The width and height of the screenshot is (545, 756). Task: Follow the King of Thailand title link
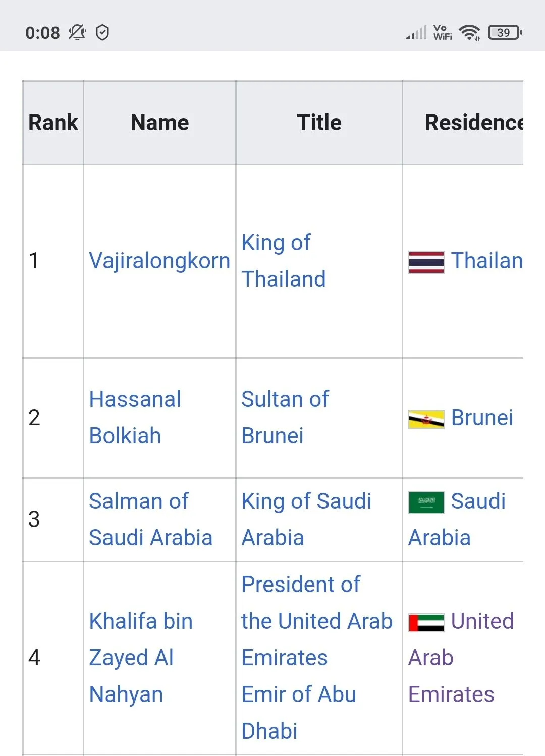click(x=284, y=261)
